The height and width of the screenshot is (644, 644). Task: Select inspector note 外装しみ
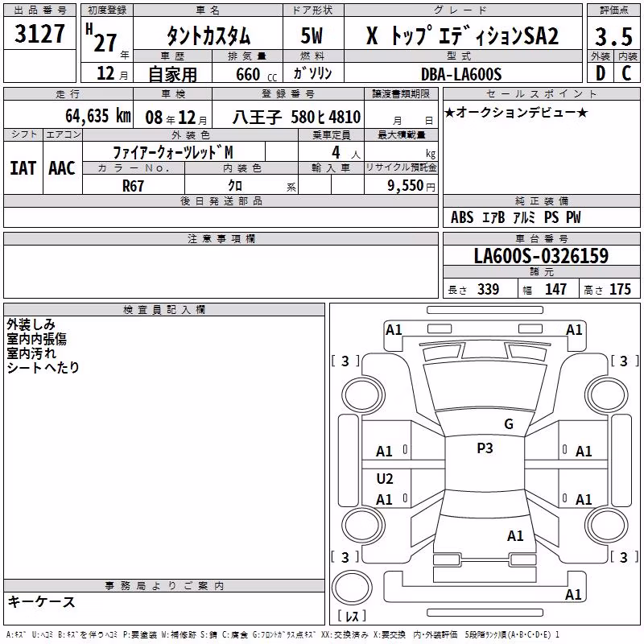tap(31, 324)
